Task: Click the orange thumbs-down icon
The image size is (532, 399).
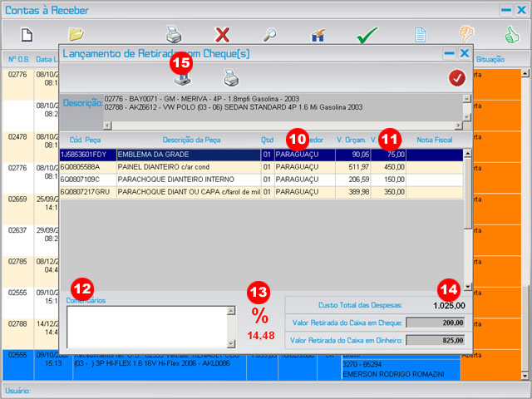Action: pos(466,34)
